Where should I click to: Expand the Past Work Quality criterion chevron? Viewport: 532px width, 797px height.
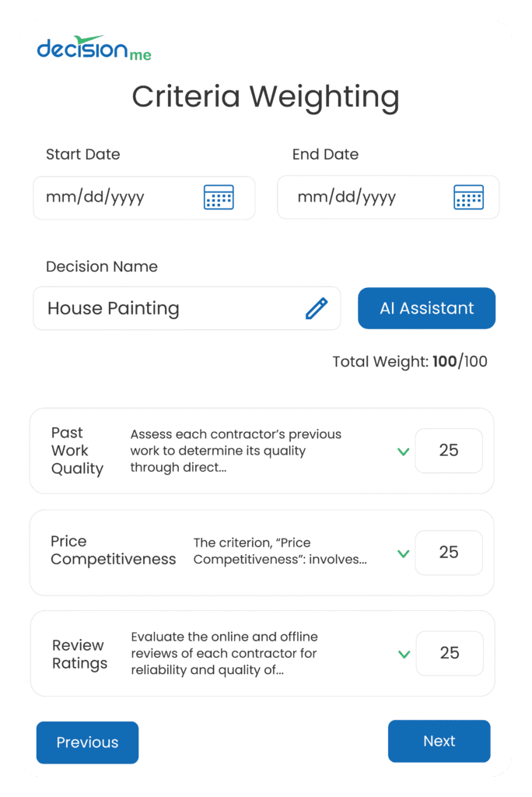[403, 451]
